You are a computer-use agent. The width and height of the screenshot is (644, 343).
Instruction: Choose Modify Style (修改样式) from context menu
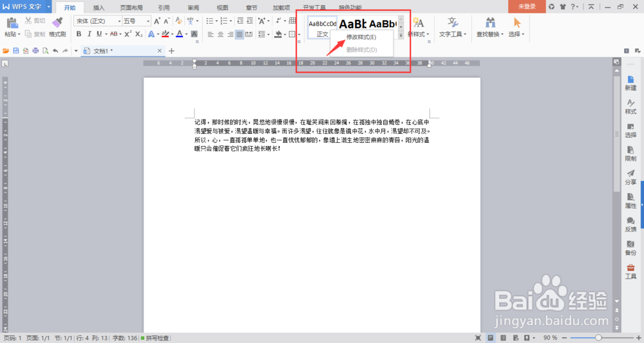tap(361, 37)
